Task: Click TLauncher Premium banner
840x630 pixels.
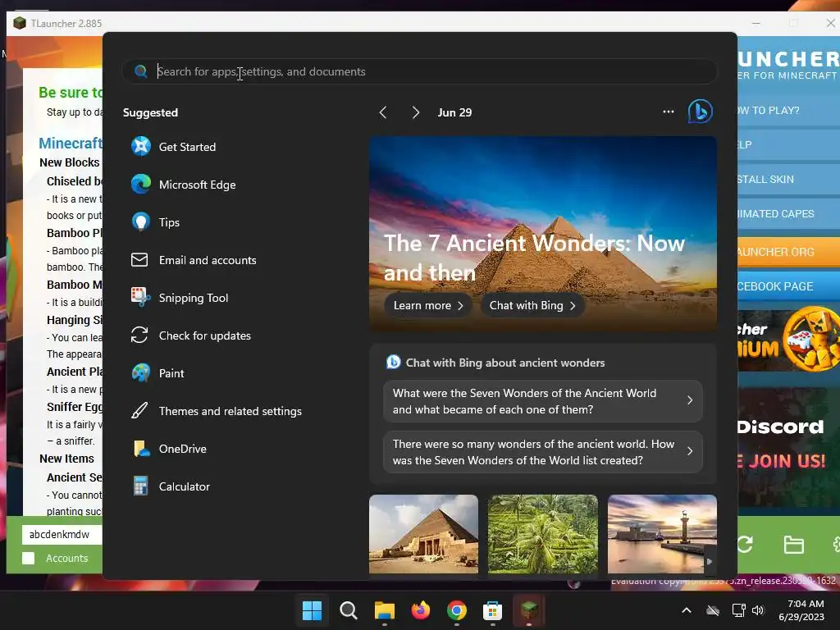Action: [788, 340]
